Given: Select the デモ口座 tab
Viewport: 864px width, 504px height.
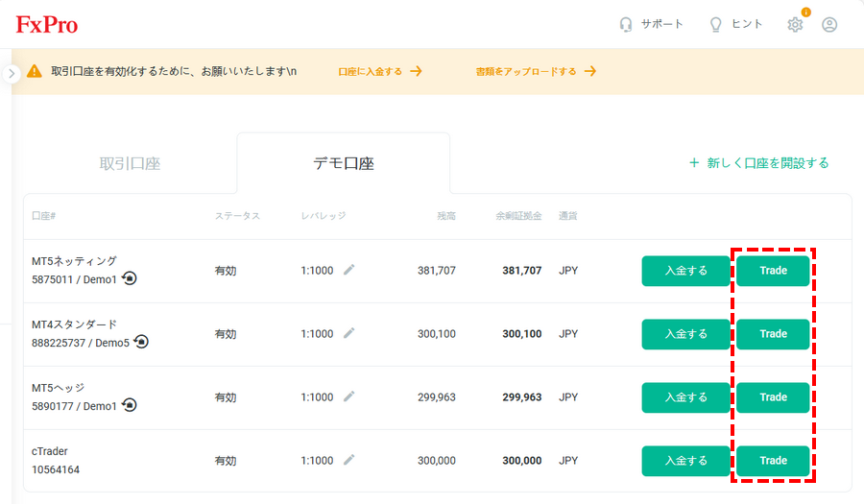Looking at the screenshot, I should pyautogui.click(x=344, y=163).
